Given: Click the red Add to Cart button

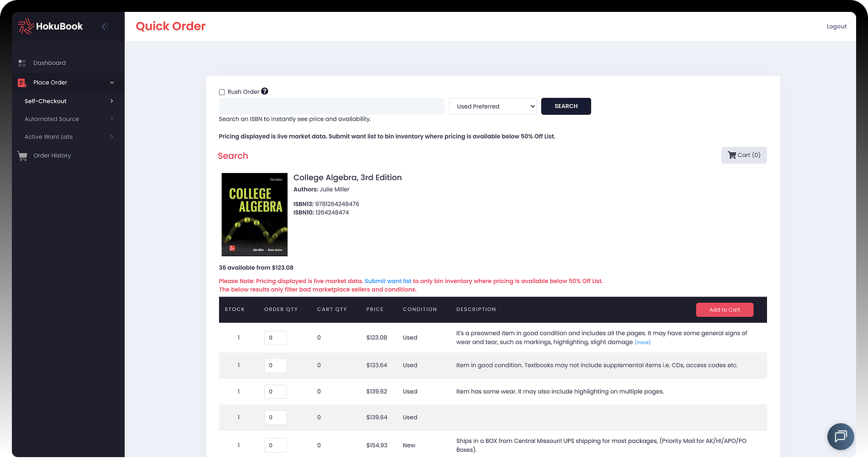Looking at the screenshot, I should point(724,310).
